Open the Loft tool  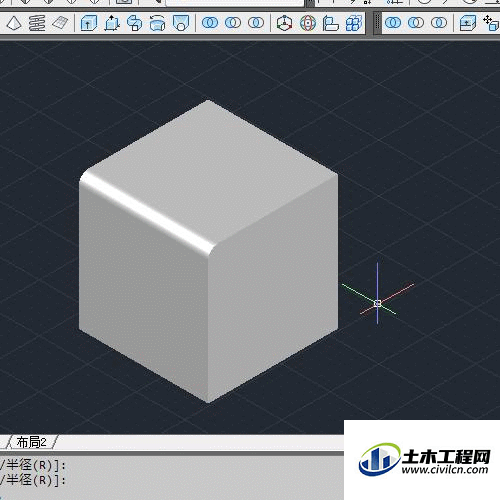point(181,23)
